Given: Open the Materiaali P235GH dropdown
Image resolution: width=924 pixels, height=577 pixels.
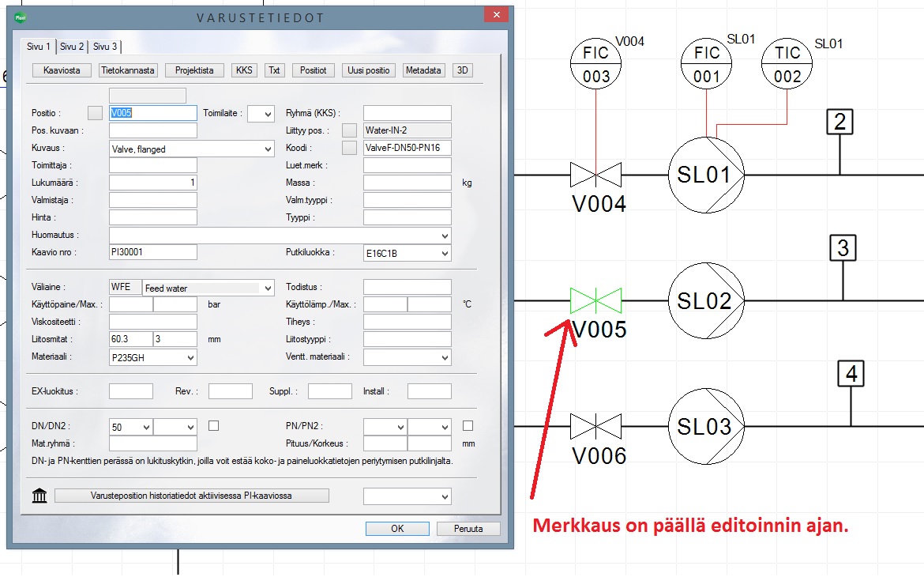Looking at the screenshot, I should (x=190, y=358).
